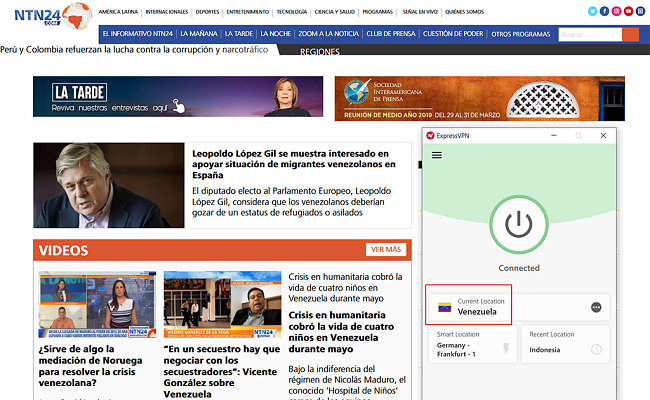This screenshot has width=650, height=400.
Task: Select Zoom a la Noticia tab
Action: point(328,34)
